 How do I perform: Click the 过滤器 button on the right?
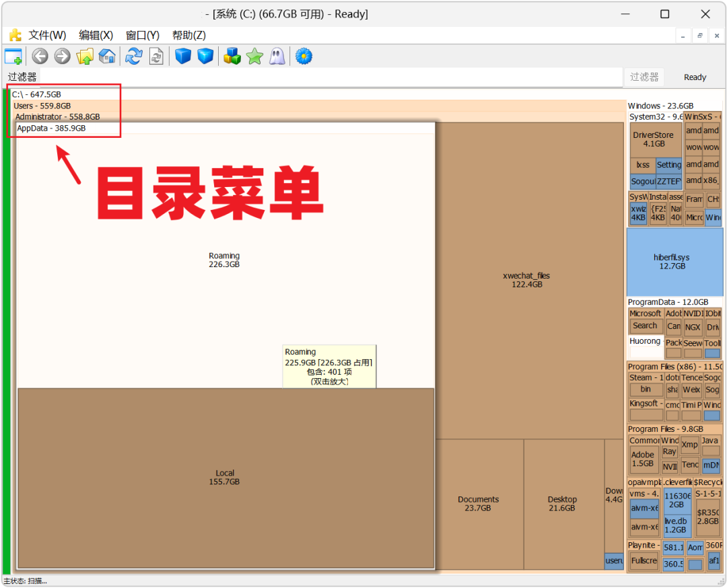(644, 77)
